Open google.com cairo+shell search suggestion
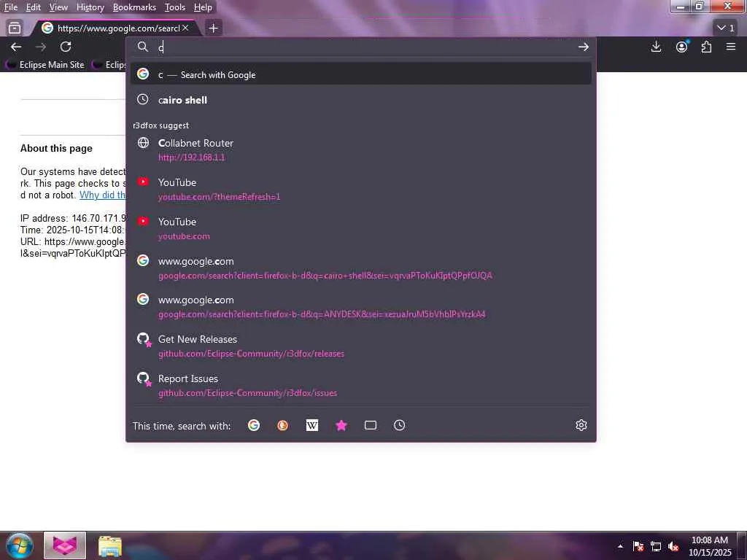This screenshot has width=747, height=560. [x=360, y=268]
